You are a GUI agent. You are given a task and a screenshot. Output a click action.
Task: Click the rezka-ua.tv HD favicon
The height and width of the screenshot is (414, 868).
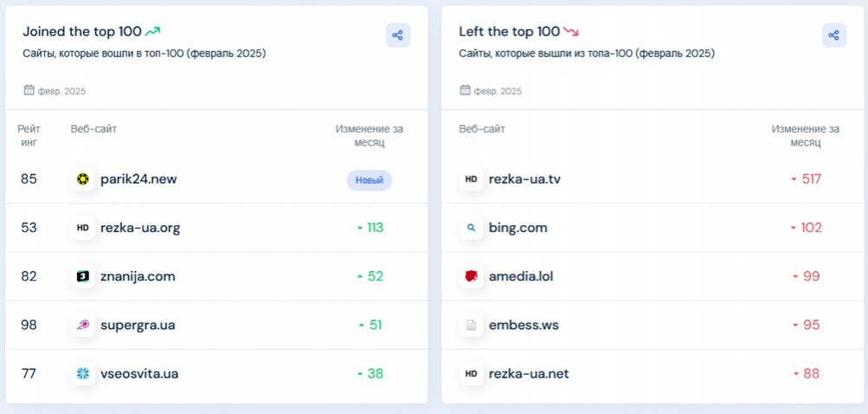coord(472,180)
